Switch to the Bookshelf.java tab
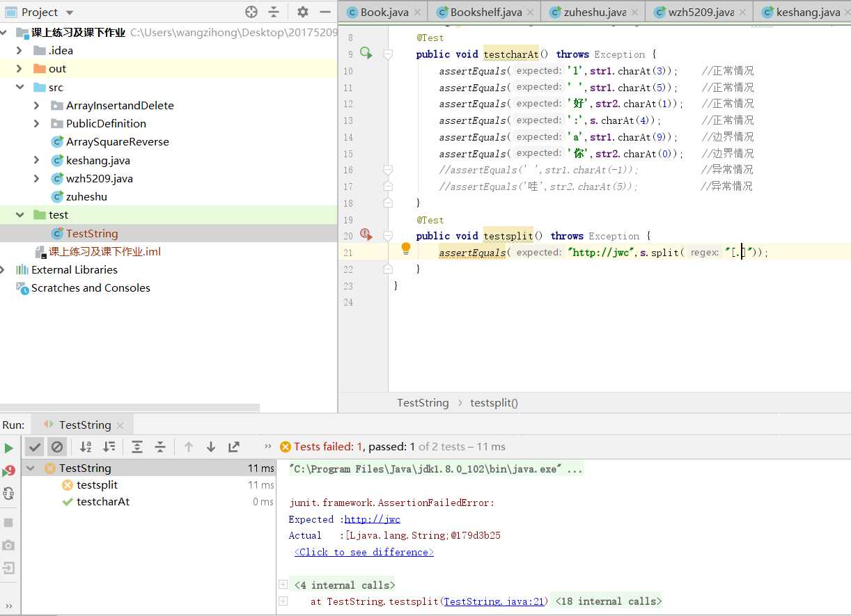851x616 pixels. [485, 13]
